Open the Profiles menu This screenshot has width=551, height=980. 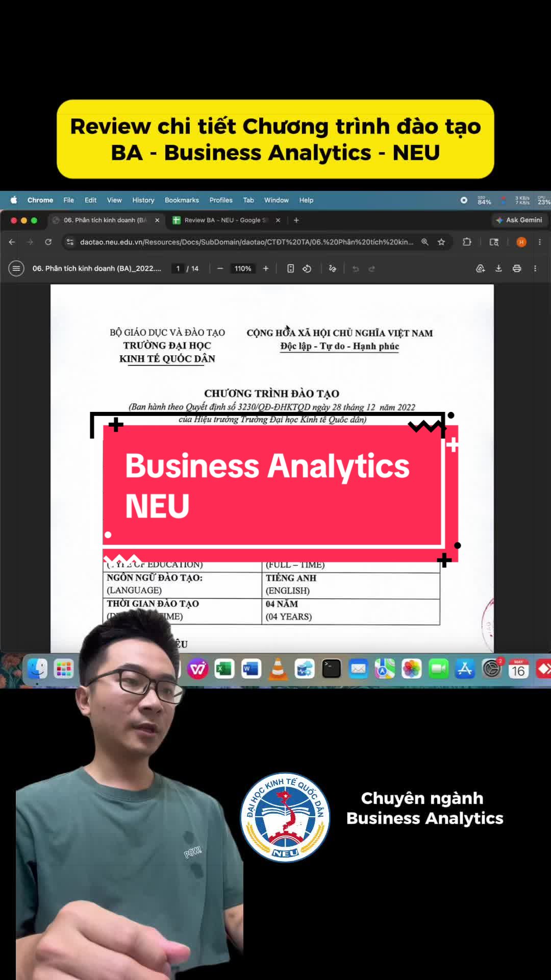(221, 200)
